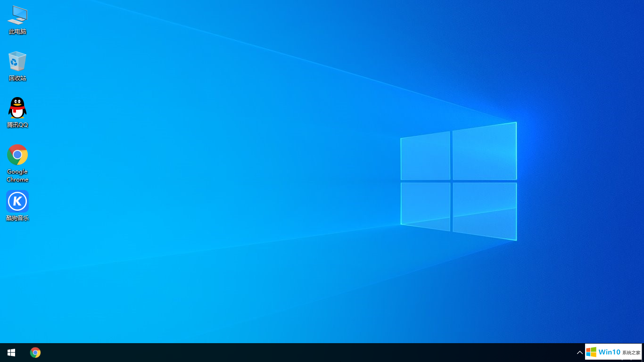
Task: Click the wallpaper Windows logo's lower-right pane
Action: [484, 211]
